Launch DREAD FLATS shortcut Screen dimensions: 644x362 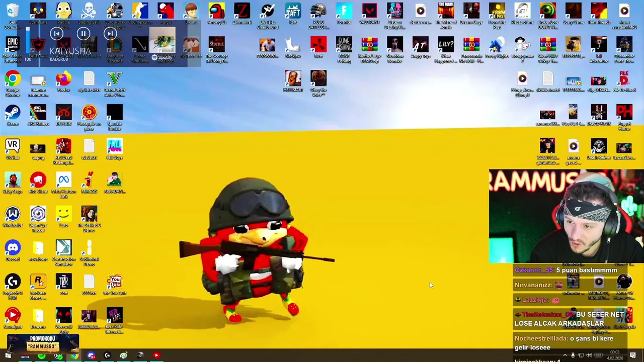[599, 116]
